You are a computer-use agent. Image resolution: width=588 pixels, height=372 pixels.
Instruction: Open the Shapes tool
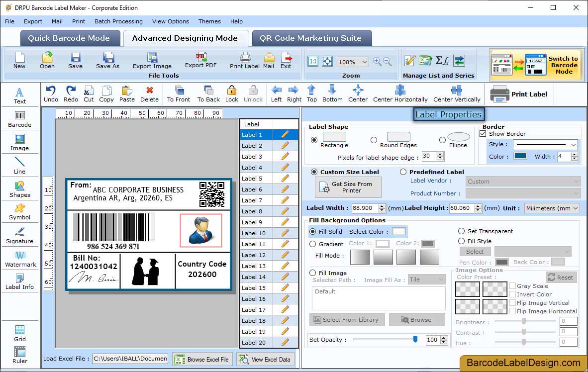[19, 189]
